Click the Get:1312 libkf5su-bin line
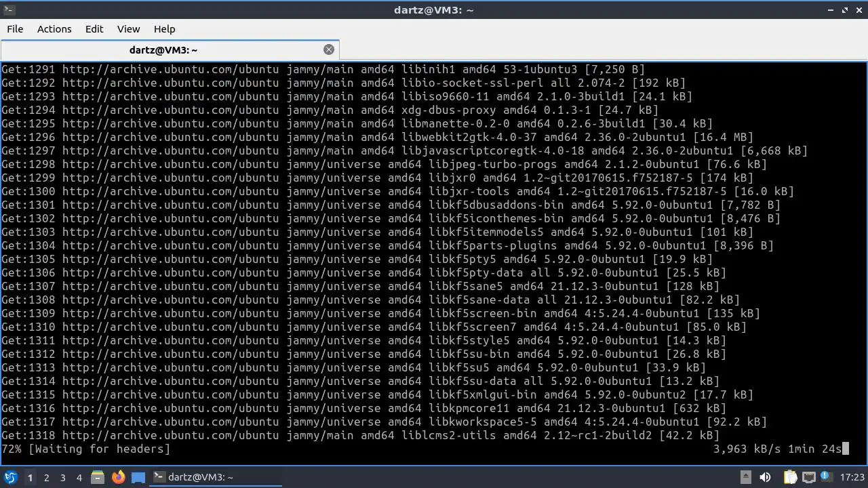Screen dimensions: 868x488 click(363, 354)
